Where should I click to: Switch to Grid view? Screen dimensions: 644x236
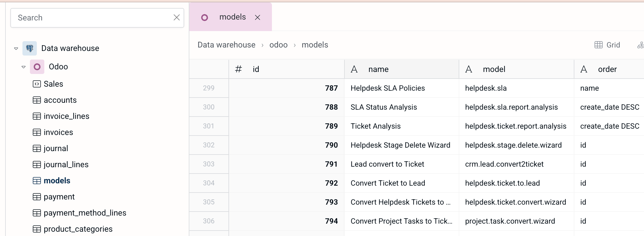(x=607, y=45)
